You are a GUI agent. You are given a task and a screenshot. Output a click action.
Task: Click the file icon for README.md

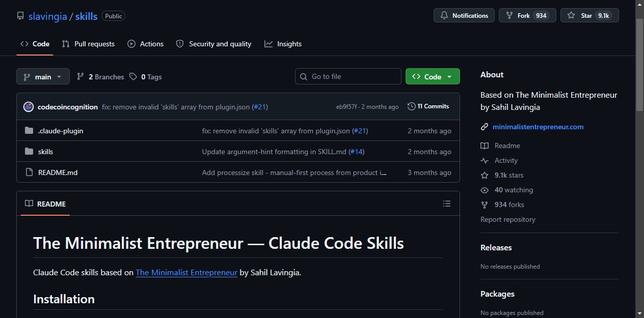point(29,172)
